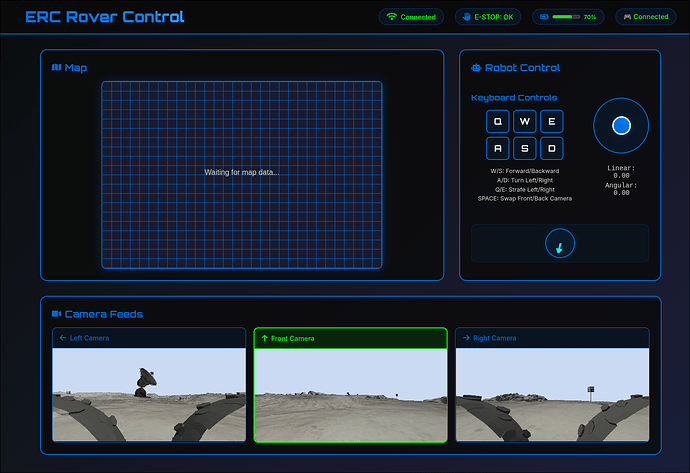
Task: Click the E-STOP hand icon
Action: tap(465, 17)
